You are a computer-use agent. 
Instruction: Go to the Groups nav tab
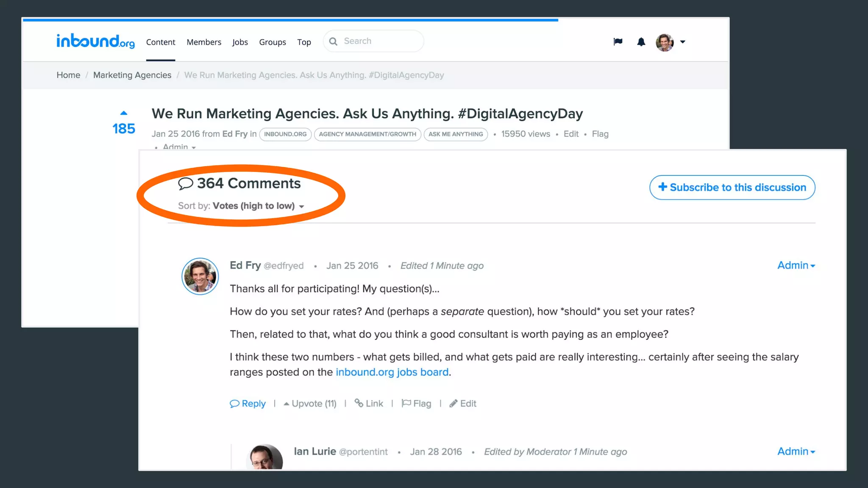click(273, 42)
